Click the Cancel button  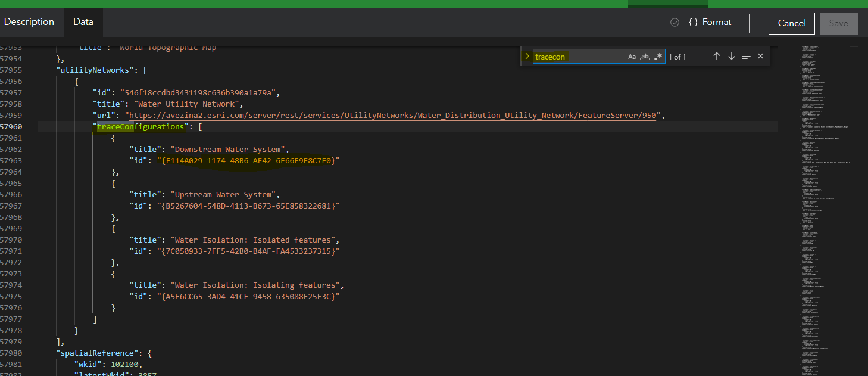[x=791, y=23]
